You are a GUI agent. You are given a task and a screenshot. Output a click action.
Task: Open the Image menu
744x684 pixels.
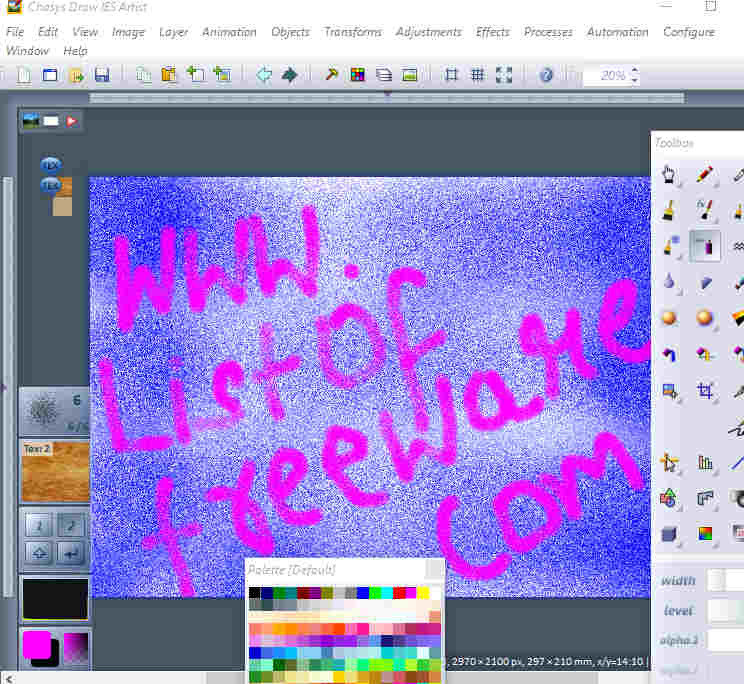click(x=129, y=32)
